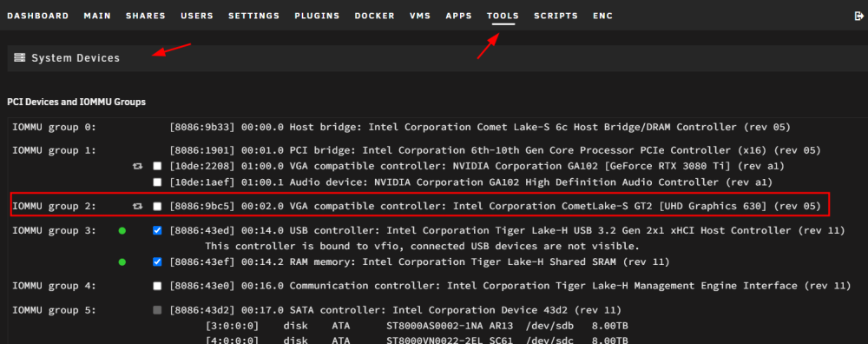Click the logout icon in the top bar

click(x=859, y=16)
